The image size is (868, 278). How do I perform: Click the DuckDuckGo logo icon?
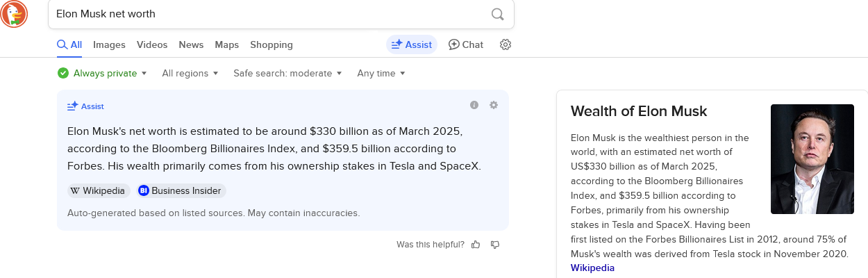(15, 14)
